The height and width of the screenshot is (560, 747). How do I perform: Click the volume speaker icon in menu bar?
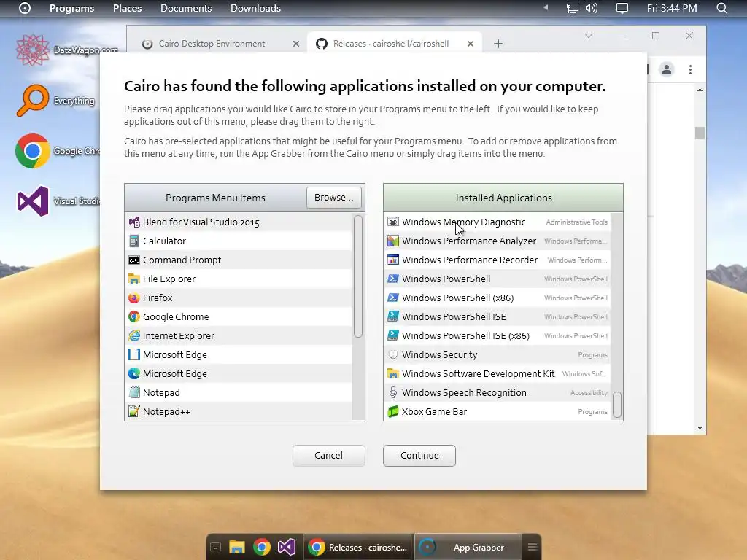(592, 8)
